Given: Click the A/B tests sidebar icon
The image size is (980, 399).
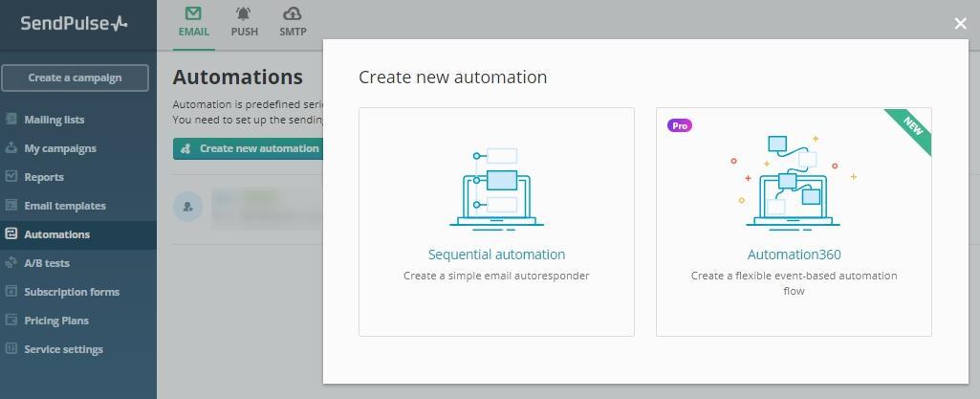Looking at the screenshot, I should click(11, 263).
